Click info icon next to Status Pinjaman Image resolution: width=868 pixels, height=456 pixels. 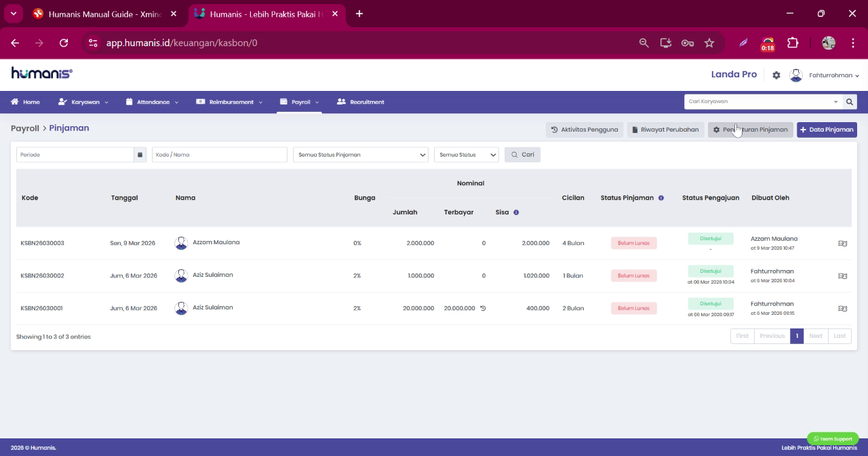point(661,198)
